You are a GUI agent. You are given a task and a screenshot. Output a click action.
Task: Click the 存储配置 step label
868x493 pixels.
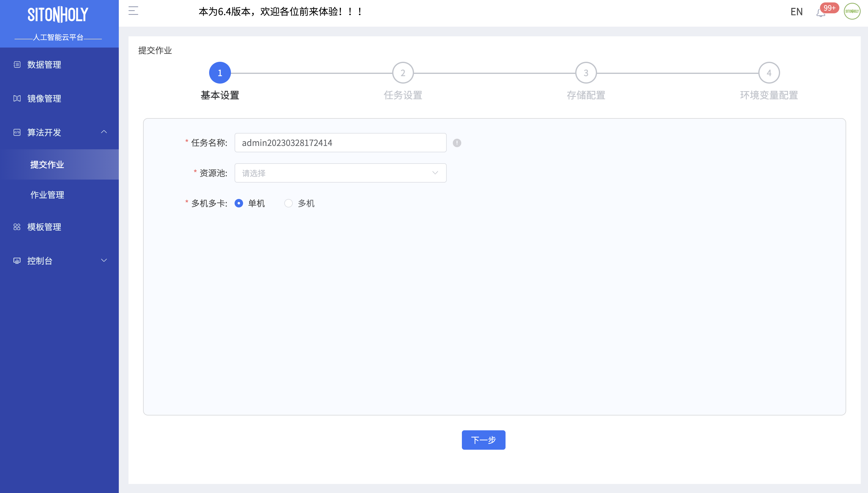586,95
